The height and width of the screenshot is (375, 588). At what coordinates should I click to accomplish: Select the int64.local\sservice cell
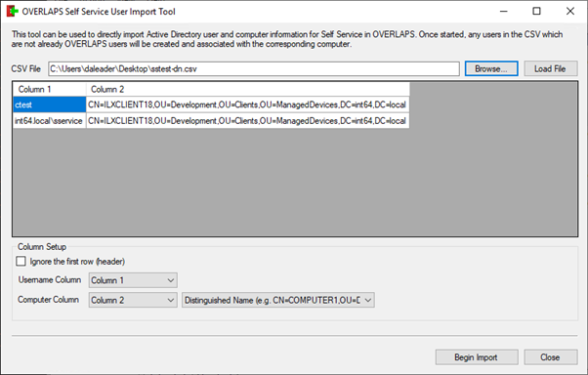[50, 121]
